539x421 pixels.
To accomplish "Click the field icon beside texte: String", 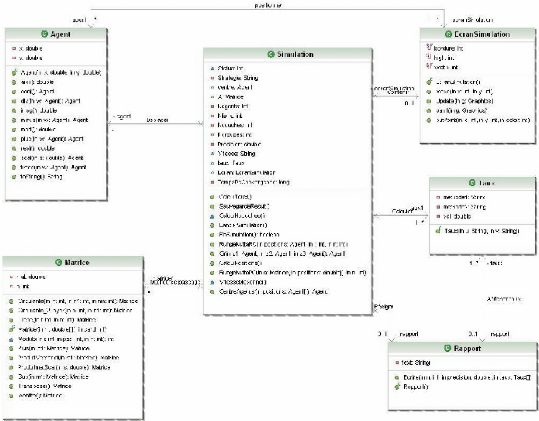I will click(397, 363).
